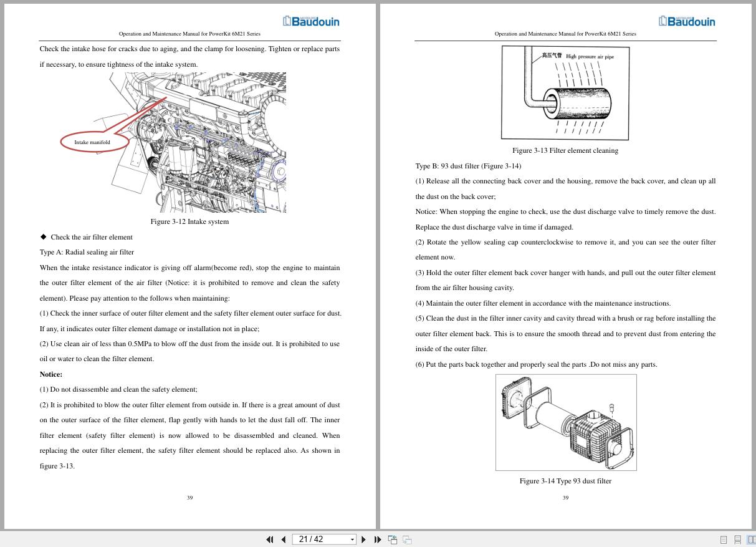Select the Baudouin logo on the right page
This screenshot has height=547, width=756.
686,21
